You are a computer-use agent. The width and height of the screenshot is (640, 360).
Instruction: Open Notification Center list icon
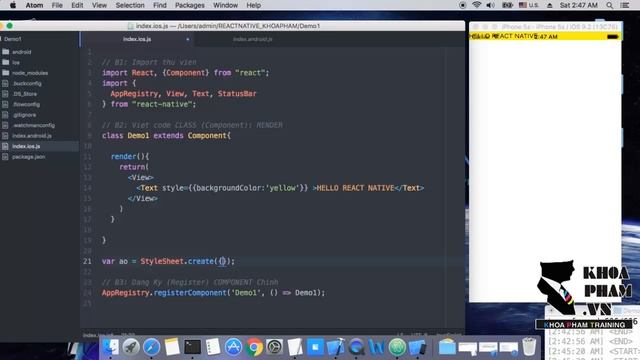[624, 5]
